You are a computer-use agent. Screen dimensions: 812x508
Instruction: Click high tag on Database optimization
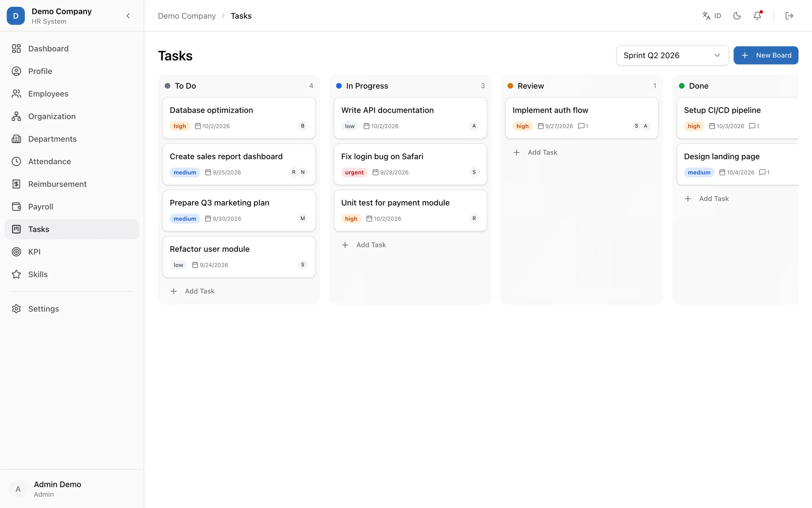click(x=179, y=126)
